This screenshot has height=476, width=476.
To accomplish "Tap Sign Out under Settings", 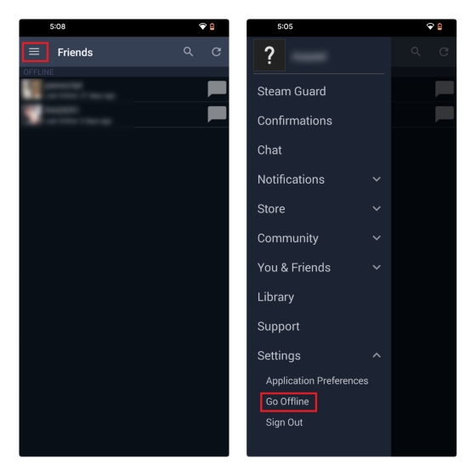I will point(284,422).
